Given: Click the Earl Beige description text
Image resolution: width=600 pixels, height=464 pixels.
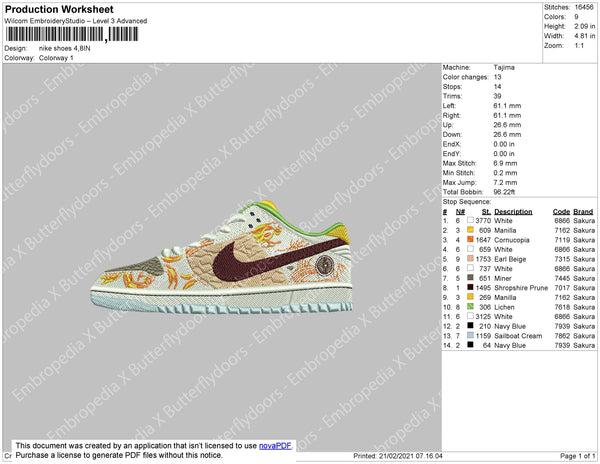Looking at the screenshot, I should pos(510,259).
